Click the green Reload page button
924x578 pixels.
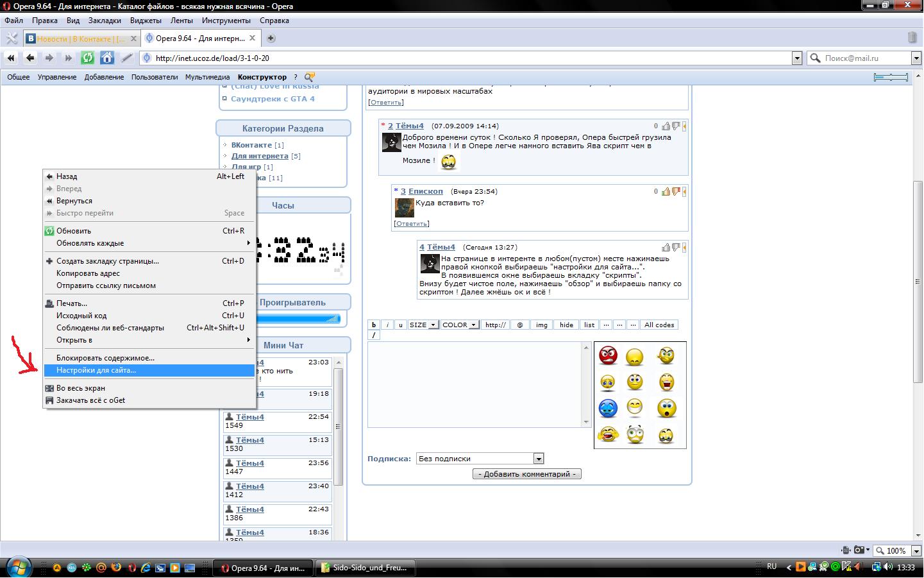tap(88, 58)
